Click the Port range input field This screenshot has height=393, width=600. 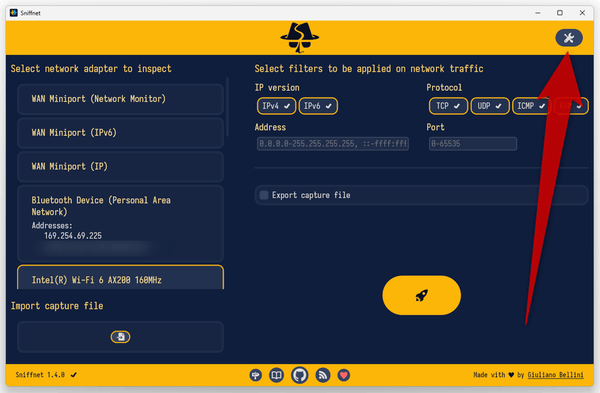(x=473, y=144)
